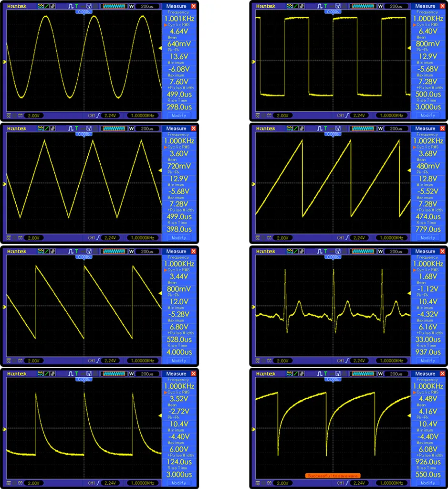Click the rising edge trigger icon in ECG panel
The image size is (448, 489).
[x=347, y=361]
